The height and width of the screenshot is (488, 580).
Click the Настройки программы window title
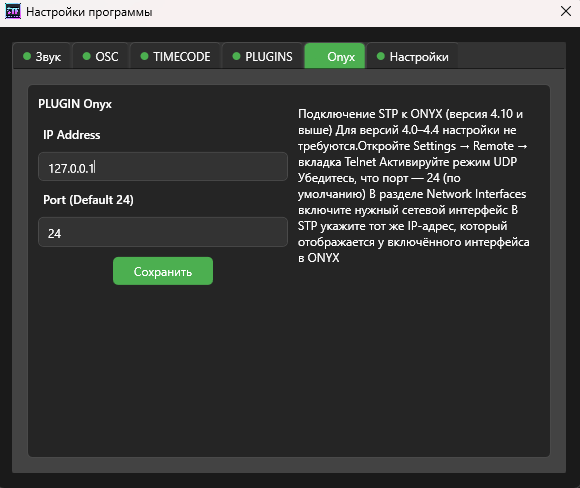tap(89, 12)
